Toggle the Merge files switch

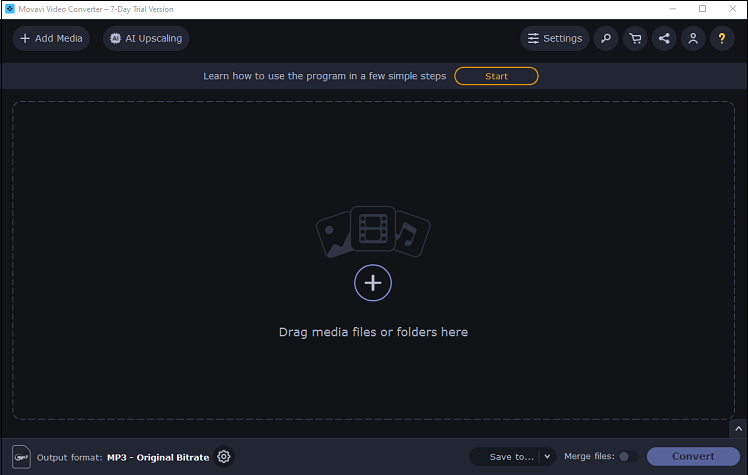coord(628,456)
